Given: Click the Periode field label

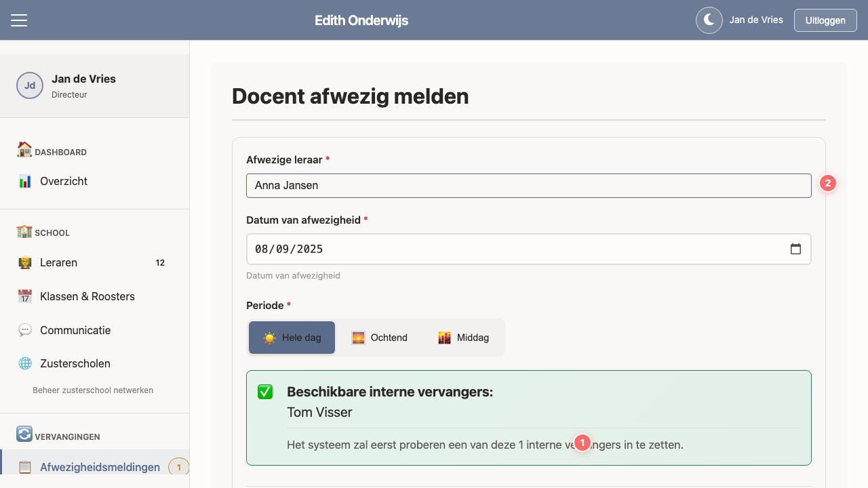Looking at the screenshot, I should click(269, 306).
